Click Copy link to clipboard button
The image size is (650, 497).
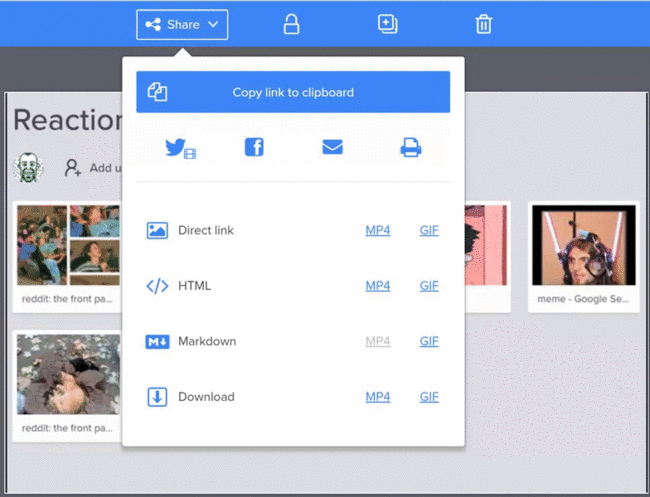click(x=293, y=92)
